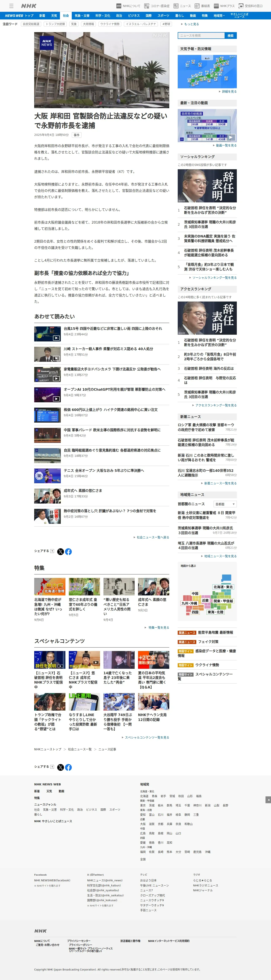
Task: Click the トランプ大統領 keyword tag
Action: pyautogui.click(x=55, y=24)
